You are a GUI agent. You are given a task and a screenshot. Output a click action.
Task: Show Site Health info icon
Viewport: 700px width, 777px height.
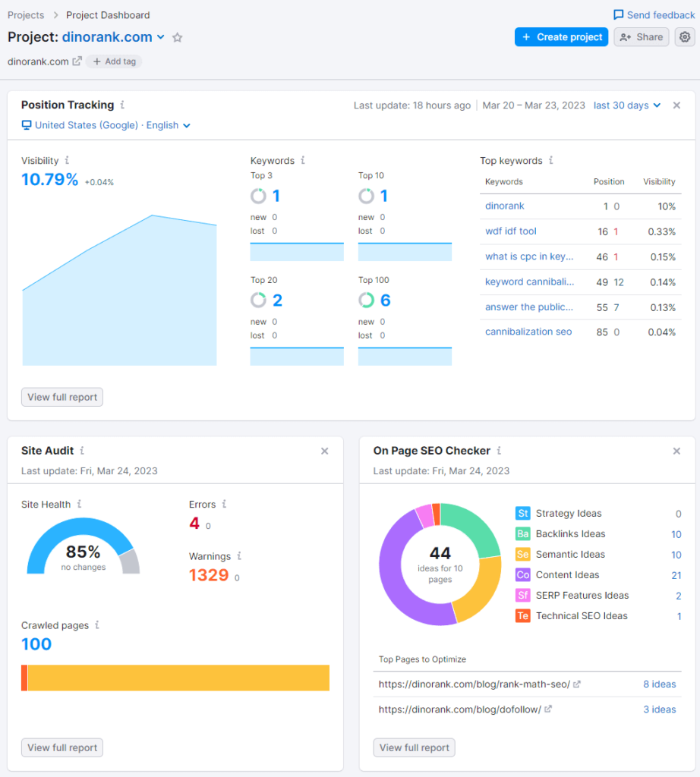tap(79, 504)
